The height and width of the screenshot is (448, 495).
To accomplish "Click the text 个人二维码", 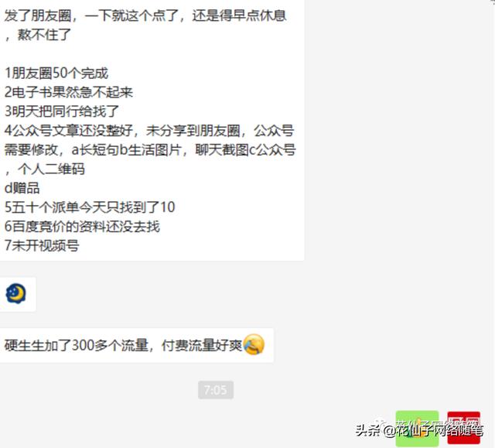I will coord(51,169).
